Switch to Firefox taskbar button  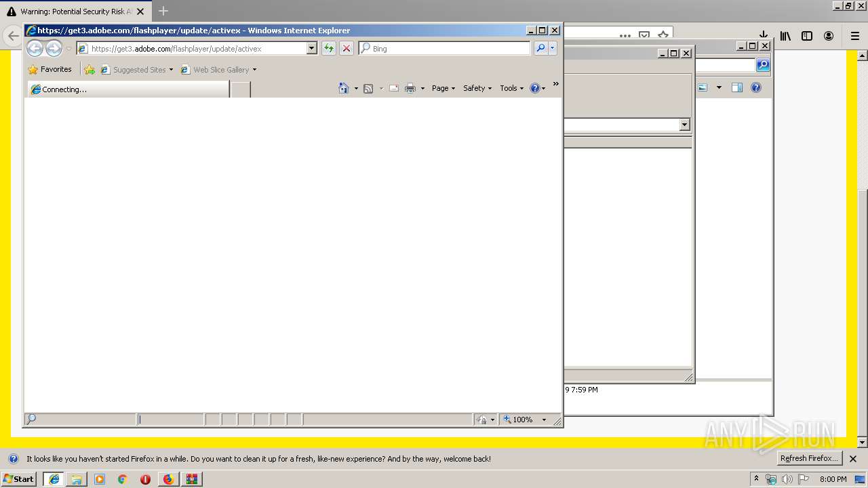coord(168,479)
